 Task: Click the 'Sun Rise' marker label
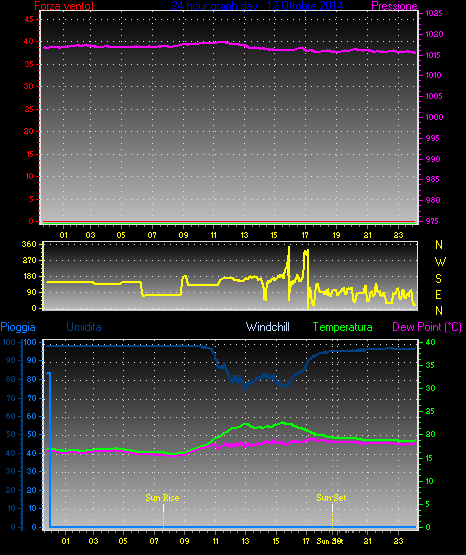[x=162, y=498]
